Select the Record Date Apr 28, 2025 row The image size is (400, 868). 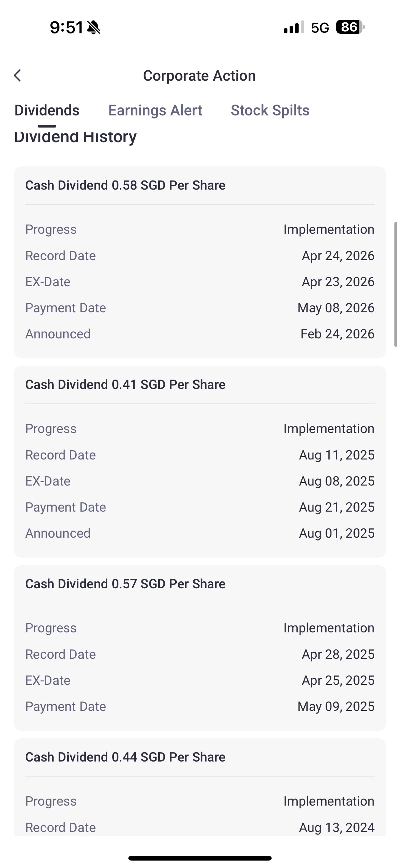coord(200,654)
